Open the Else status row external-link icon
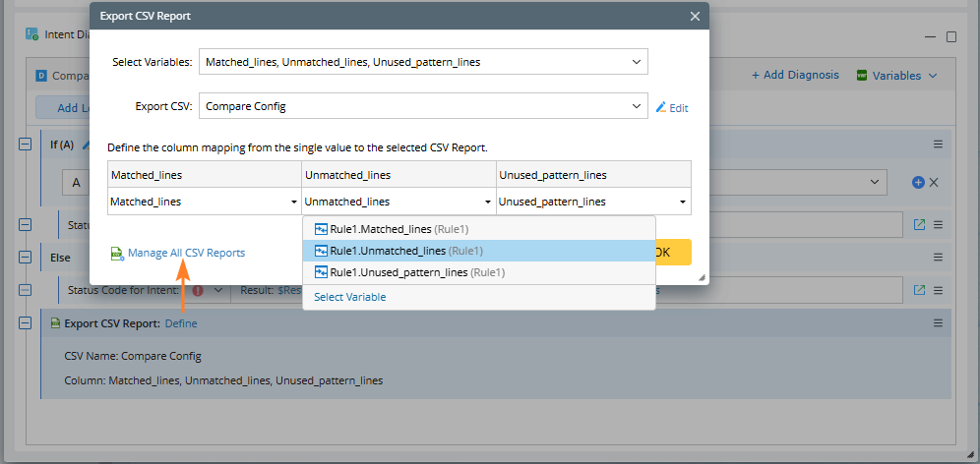Image resolution: width=980 pixels, height=464 pixels. [x=919, y=290]
